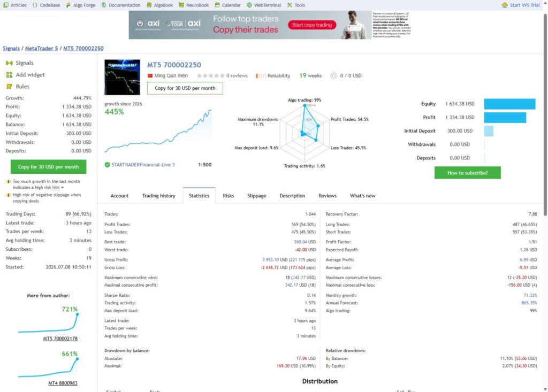Click the Monthly growth value 71.32%
The width and height of the screenshot is (548, 392).
(530, 295)
